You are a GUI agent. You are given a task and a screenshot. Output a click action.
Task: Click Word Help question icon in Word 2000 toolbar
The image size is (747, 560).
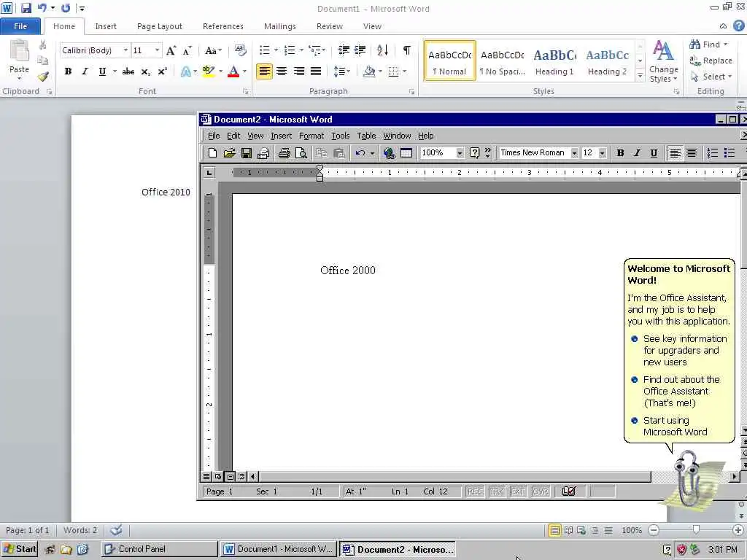click(x=474, y=153)
